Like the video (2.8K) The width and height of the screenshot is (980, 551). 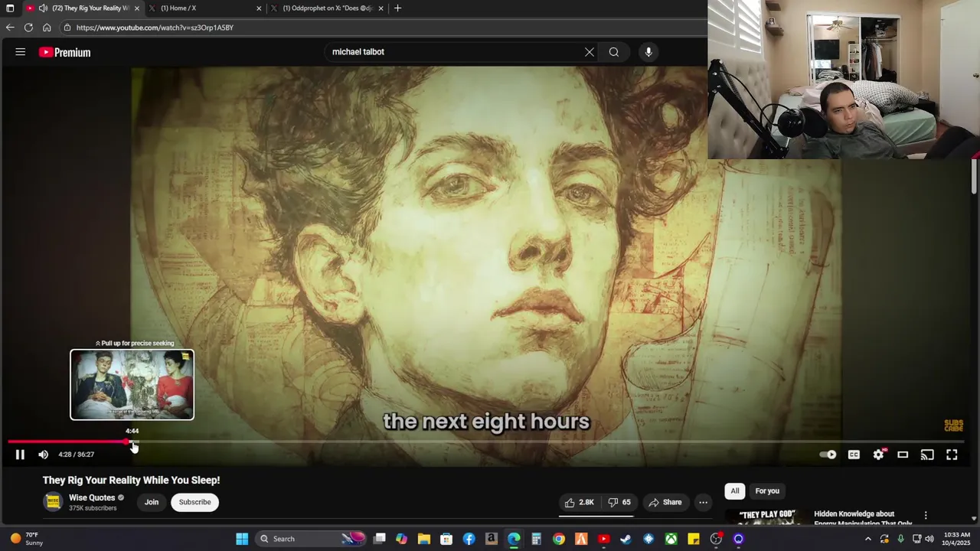(x=579, y=502)
